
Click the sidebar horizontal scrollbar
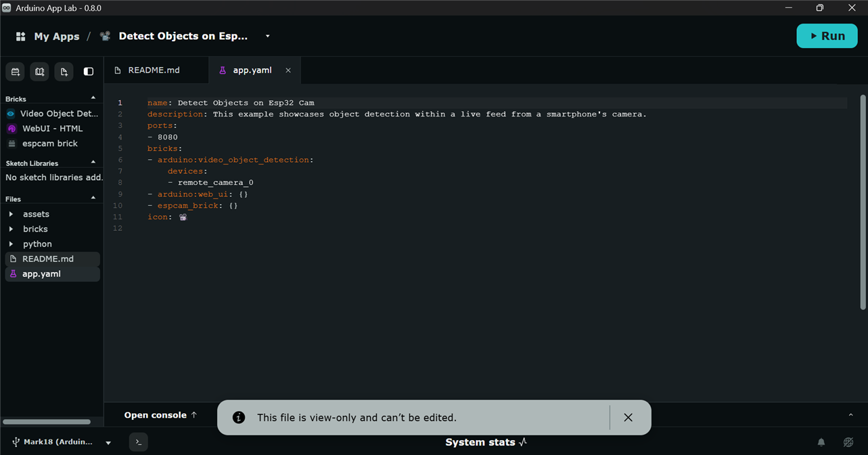[x=47, y=421]
